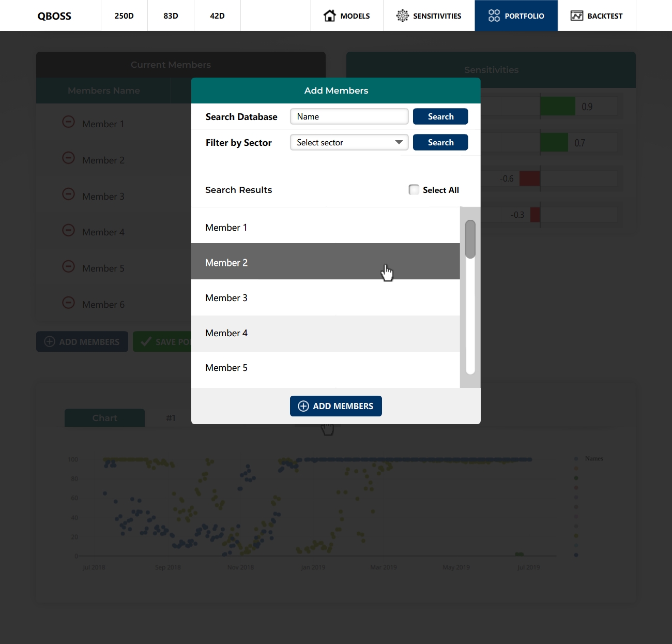This screenshot has width=672, height=644.
Task: Click Search next to the sector filter
Action: (440, 142)
